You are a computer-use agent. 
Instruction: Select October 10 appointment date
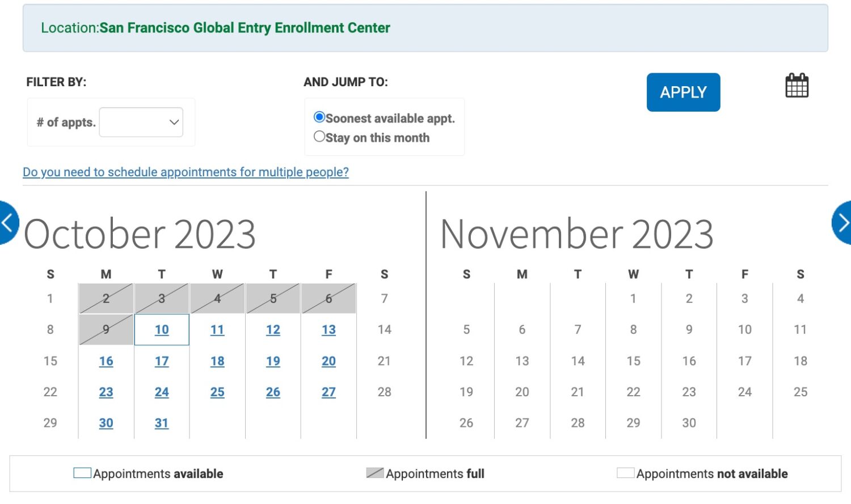(x=162, y=329)
